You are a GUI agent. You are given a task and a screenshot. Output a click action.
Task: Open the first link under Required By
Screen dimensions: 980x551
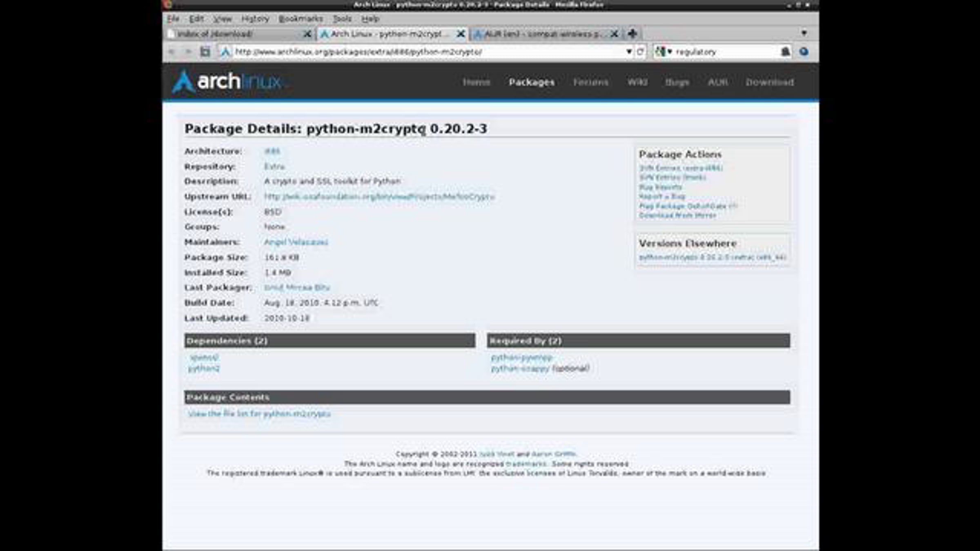[x=521, y=358]
